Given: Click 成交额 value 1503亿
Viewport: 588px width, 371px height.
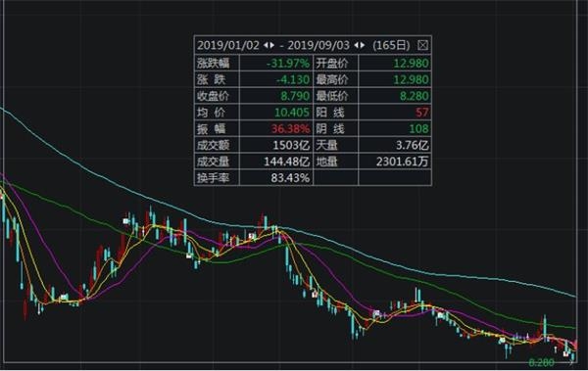Looking at the screenshot, I should tap(291, 145).
